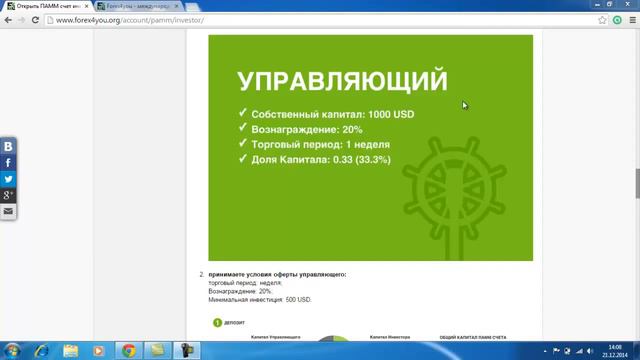Click the 'Доля Капитала: 0.33 (33.3%)' line

click(321, 160)
